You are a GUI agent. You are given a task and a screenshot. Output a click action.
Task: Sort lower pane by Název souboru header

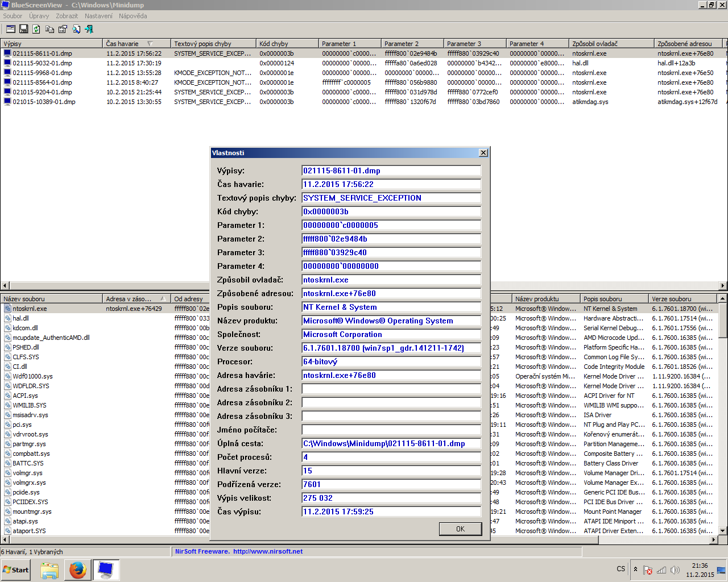coord(51,298)
